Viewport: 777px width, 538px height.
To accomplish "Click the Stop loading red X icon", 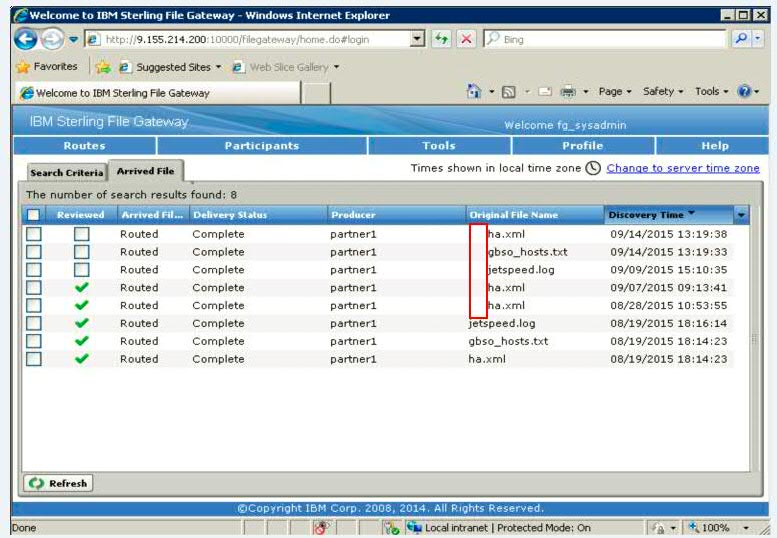I will tap(466, 39).
